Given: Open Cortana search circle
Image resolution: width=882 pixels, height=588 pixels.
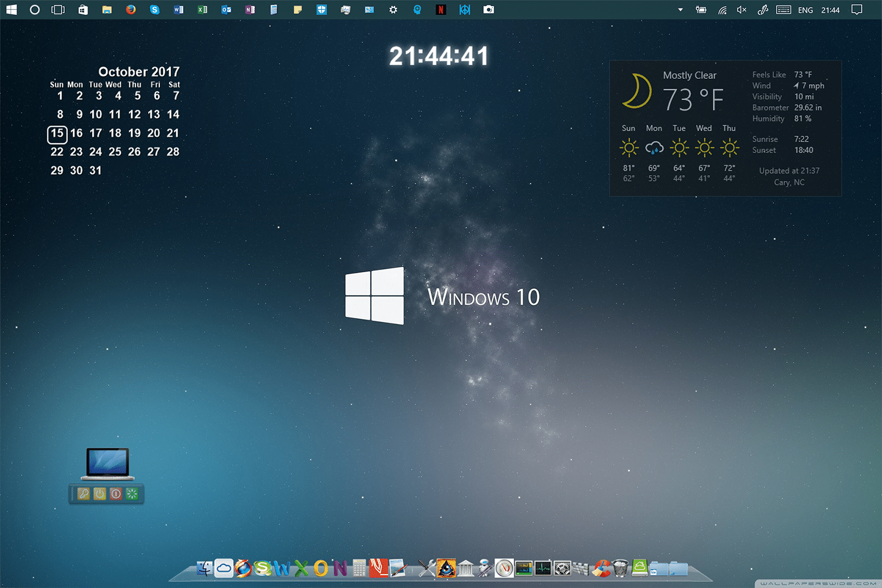Looking at the screenshot, I should coord(34,9).
